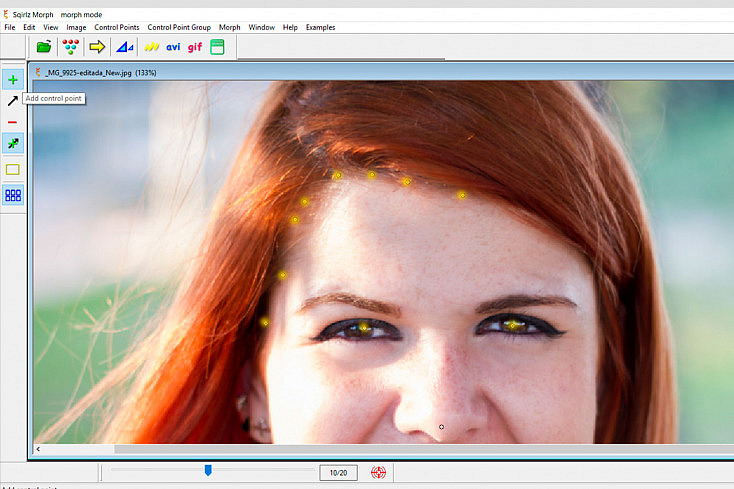Click the red crosshair target icon
734x489 pixels.
pyautogui.click(x=378, y=472)
